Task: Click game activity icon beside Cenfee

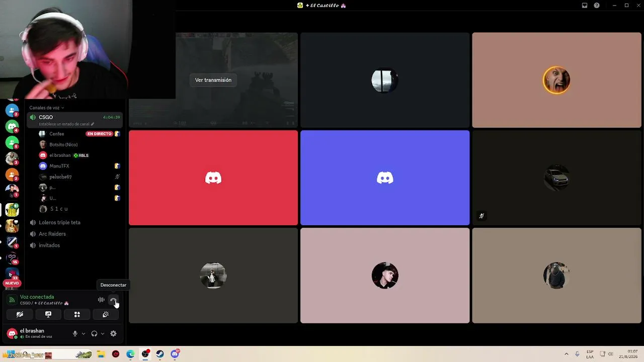Action: click(117, 134)
